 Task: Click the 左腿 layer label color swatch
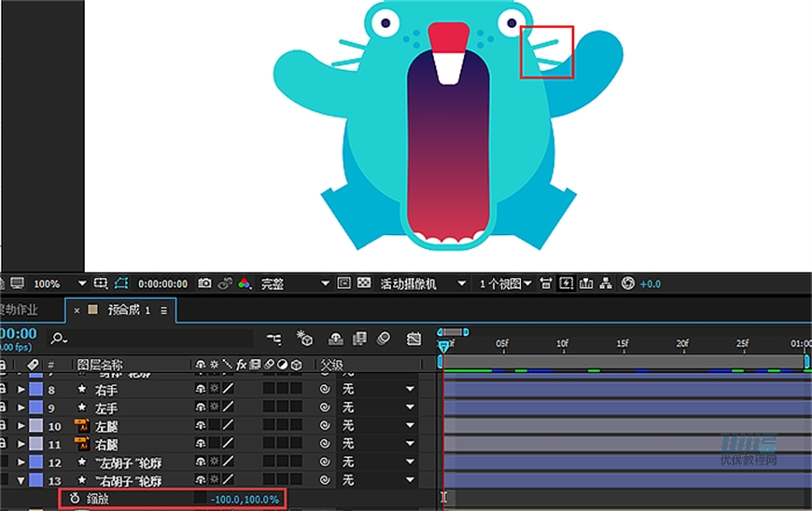click(35, 426)
